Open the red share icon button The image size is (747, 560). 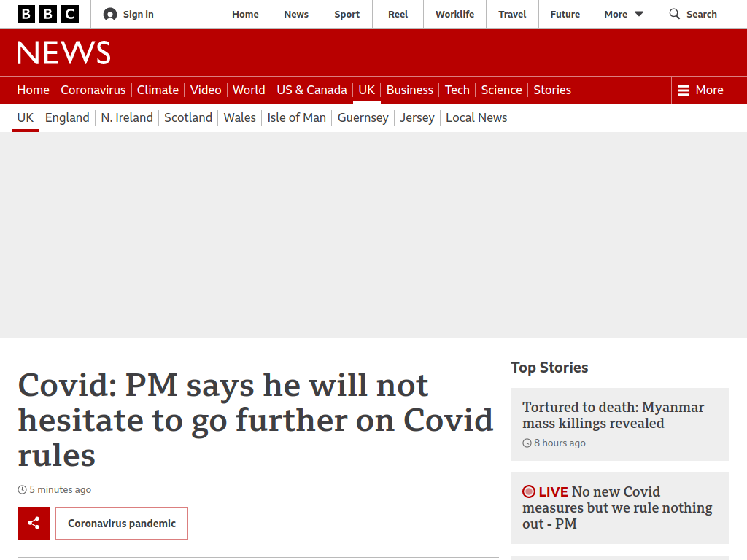(x=34, y=524)
